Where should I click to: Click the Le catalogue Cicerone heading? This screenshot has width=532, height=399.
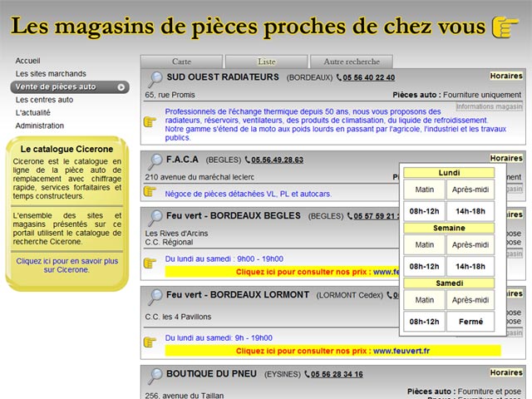point(66,149)
